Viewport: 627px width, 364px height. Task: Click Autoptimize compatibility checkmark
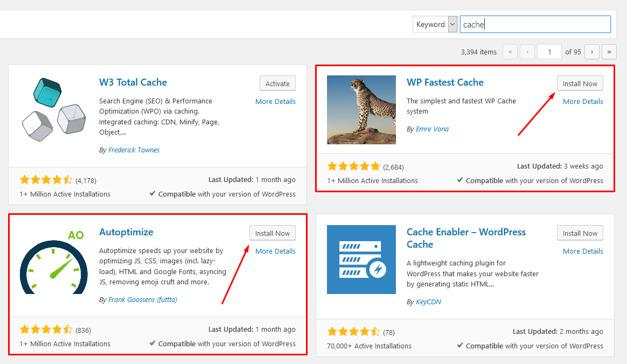point(152,343)
